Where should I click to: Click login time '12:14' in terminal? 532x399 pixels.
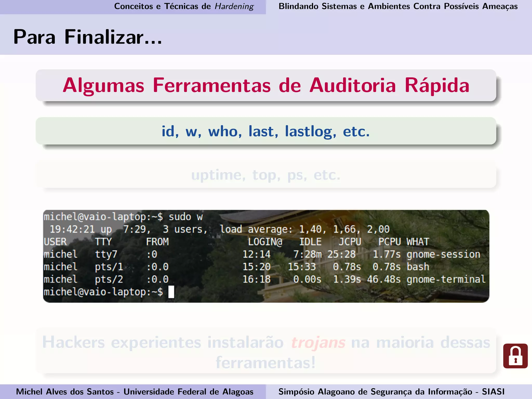[257, 254]
